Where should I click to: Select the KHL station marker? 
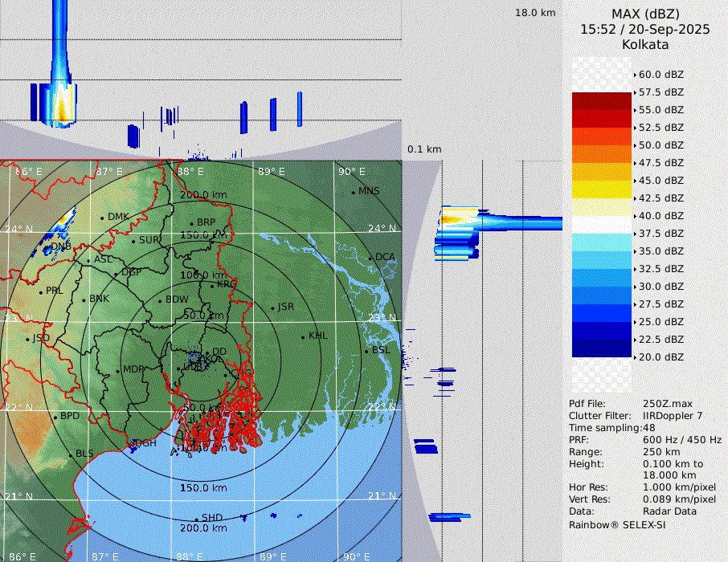tap(303, 336)
